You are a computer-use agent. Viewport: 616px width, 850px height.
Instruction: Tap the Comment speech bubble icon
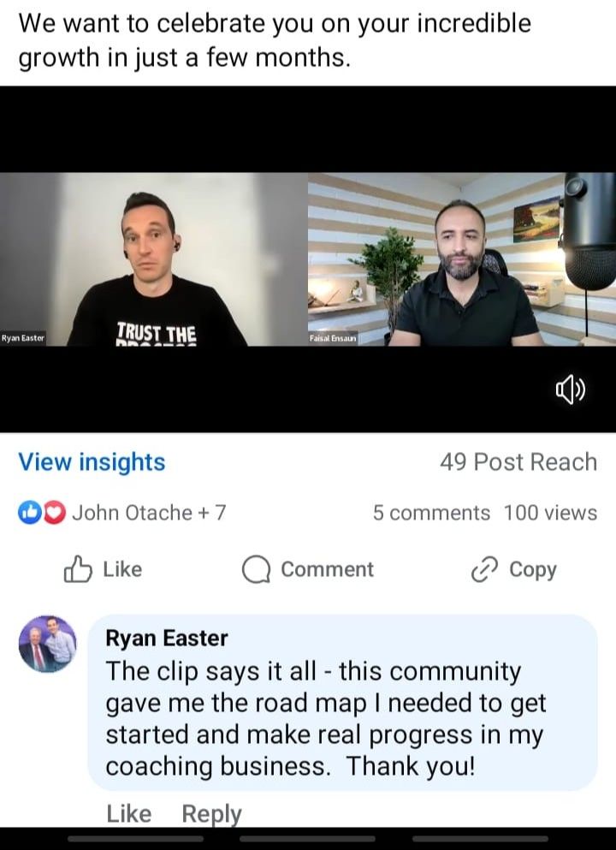point(256,570)
